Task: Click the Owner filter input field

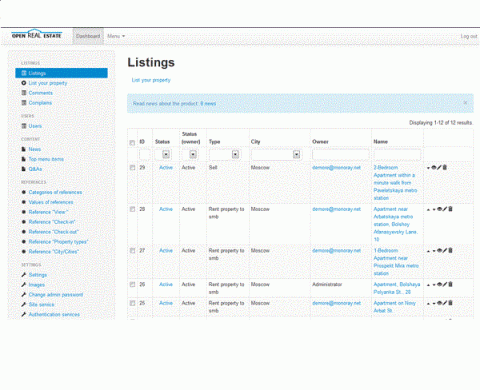Action: (340, 155)
